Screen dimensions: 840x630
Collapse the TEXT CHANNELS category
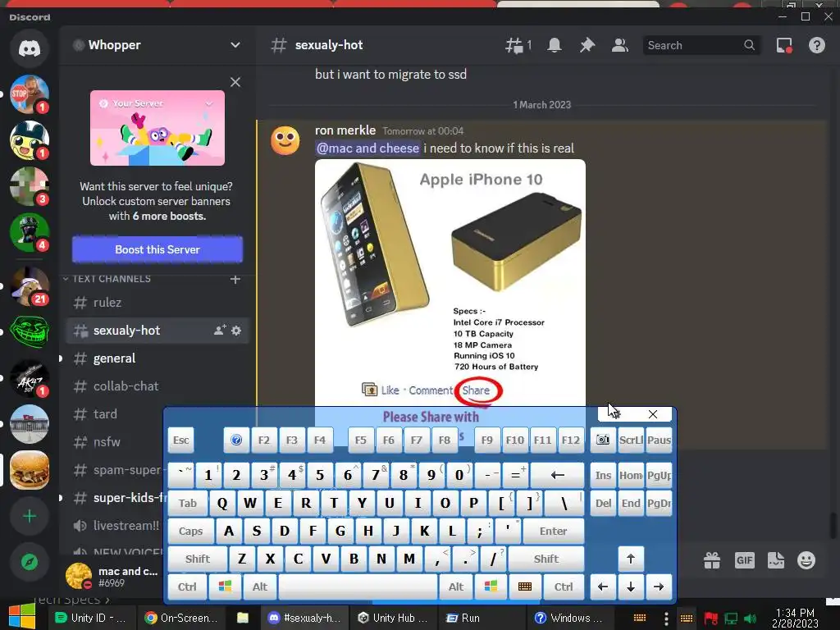(107, 279)
